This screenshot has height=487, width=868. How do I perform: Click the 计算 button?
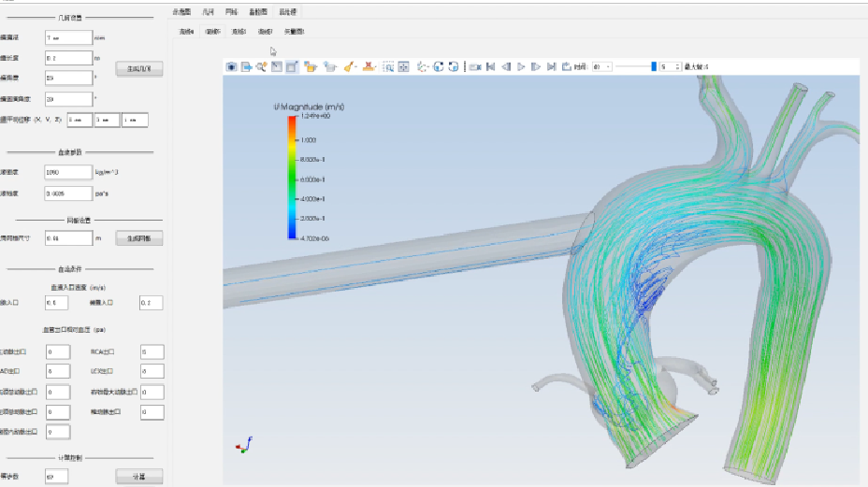139,477
